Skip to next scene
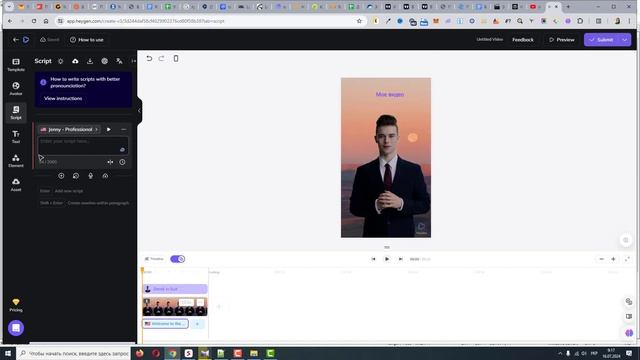 click(401, 259)
